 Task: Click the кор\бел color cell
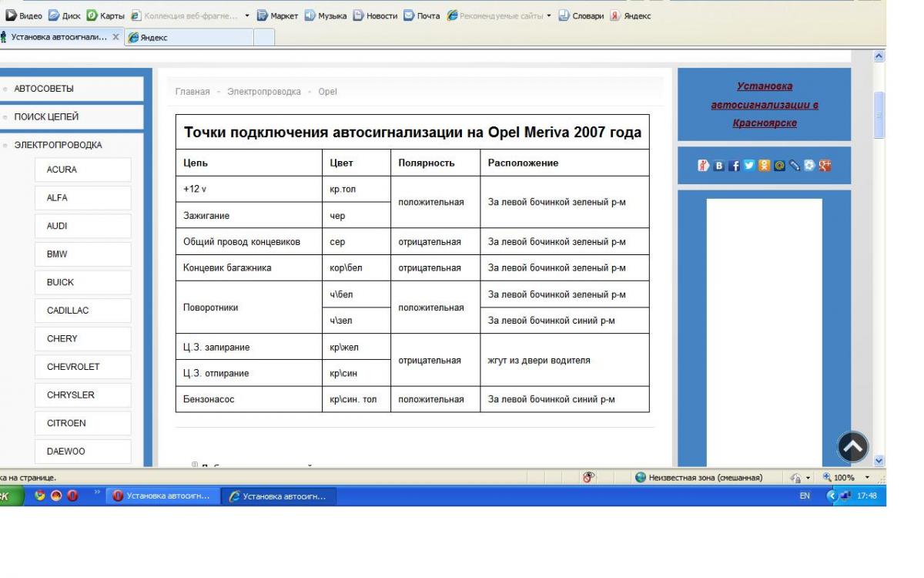point(356,268)
